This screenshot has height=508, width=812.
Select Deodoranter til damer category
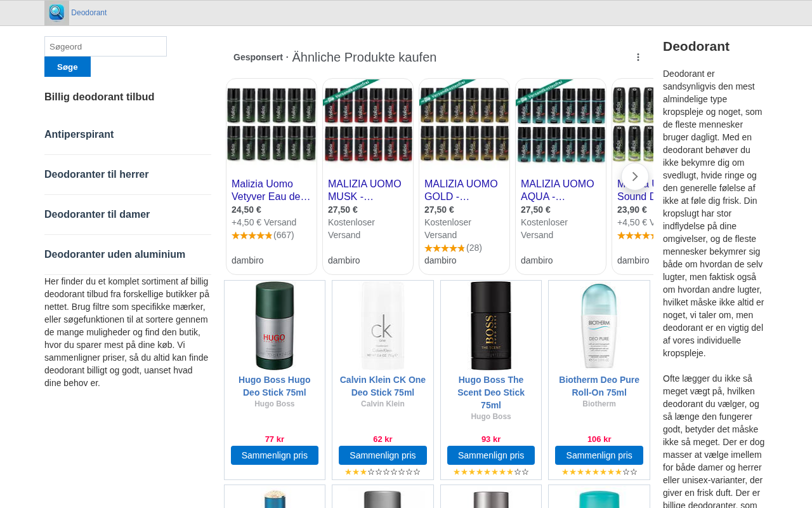(x=97, y=215)
